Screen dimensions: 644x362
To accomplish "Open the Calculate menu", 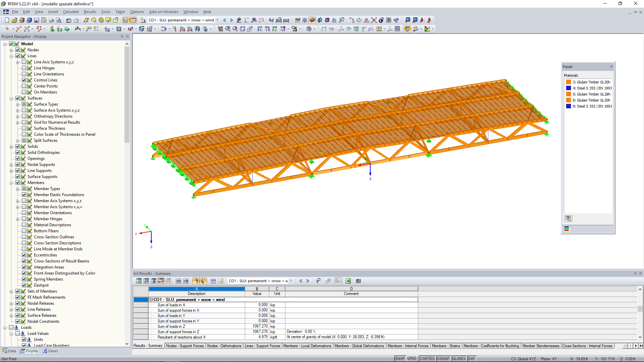I will 71,12.
